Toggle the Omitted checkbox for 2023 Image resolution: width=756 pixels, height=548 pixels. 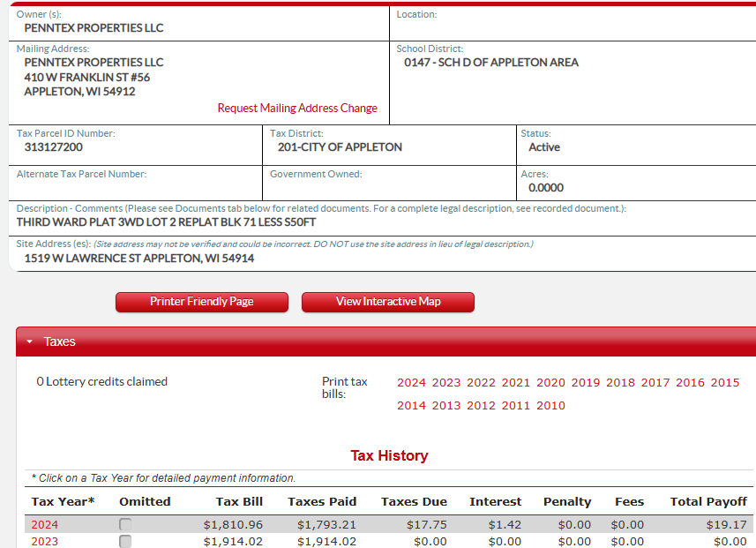pos(125,542)
